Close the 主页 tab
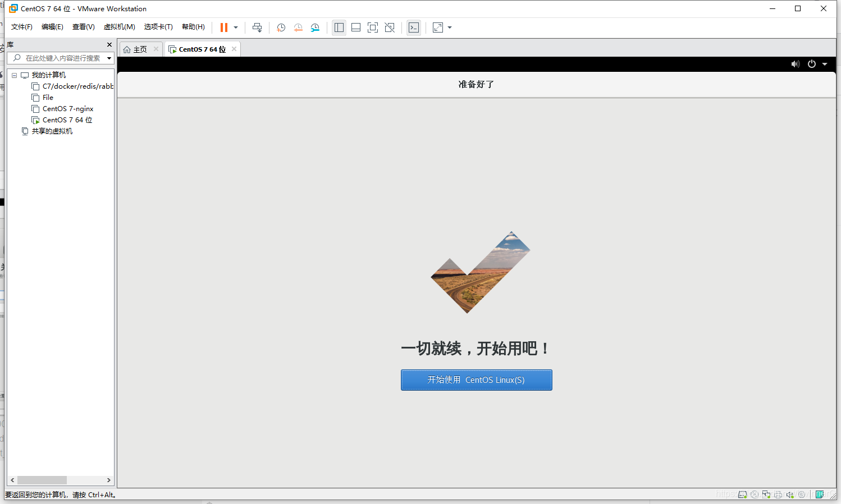 point(156,49)
